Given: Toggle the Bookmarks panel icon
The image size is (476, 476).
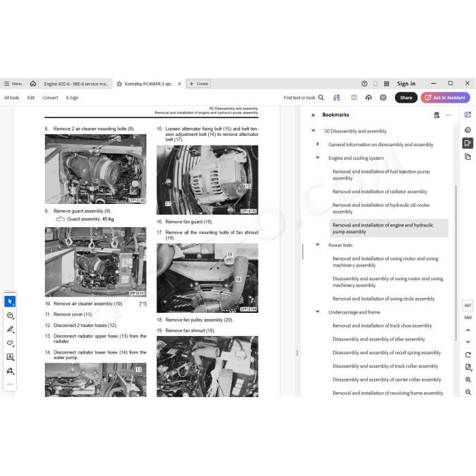Looking at the screenshot, I should [x=468, y=143].
